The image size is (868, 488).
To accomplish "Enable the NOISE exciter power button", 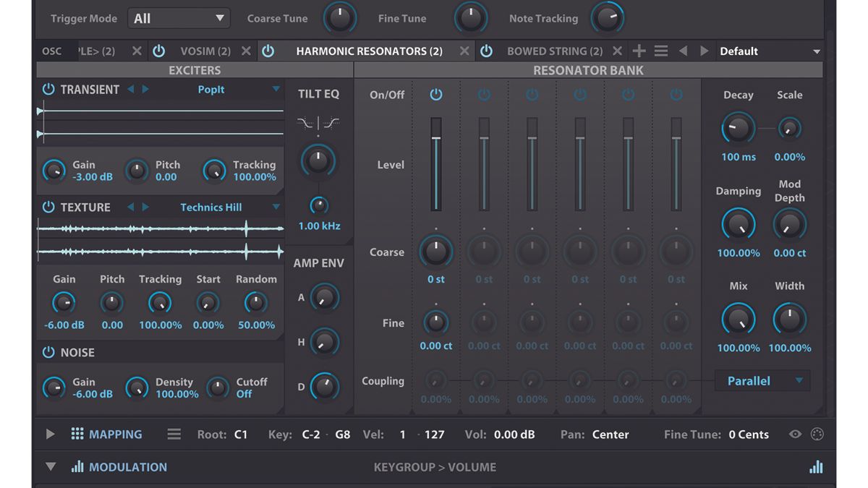I will pyautogui.click(x=50, y=353).
